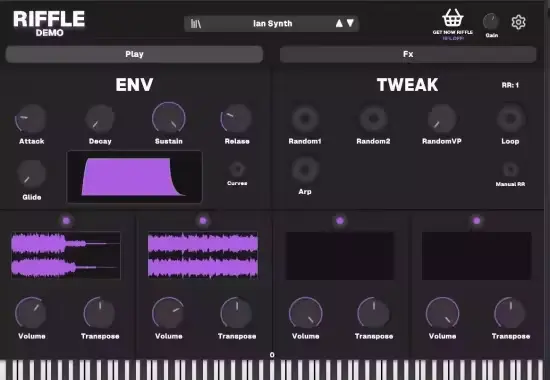The width and height of the screenshot is (550, 380).
Task: Click the envelope shape display
Action: tap(134, 176)
